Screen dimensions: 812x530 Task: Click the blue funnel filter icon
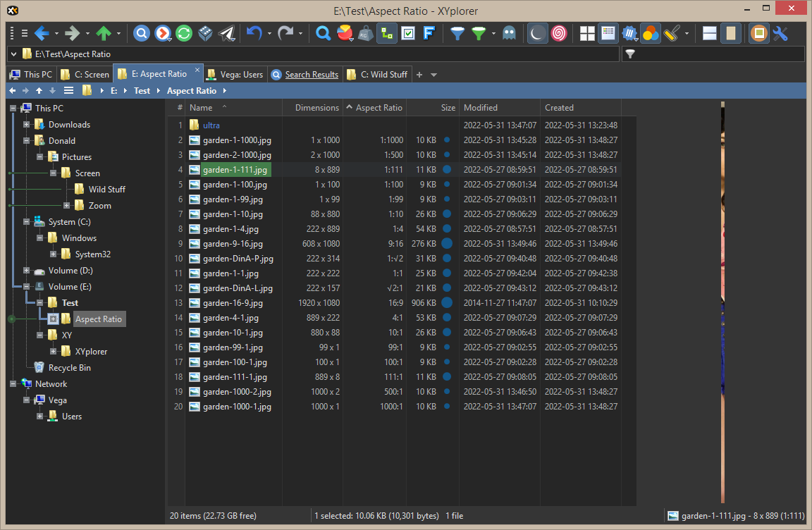point(457,33)
